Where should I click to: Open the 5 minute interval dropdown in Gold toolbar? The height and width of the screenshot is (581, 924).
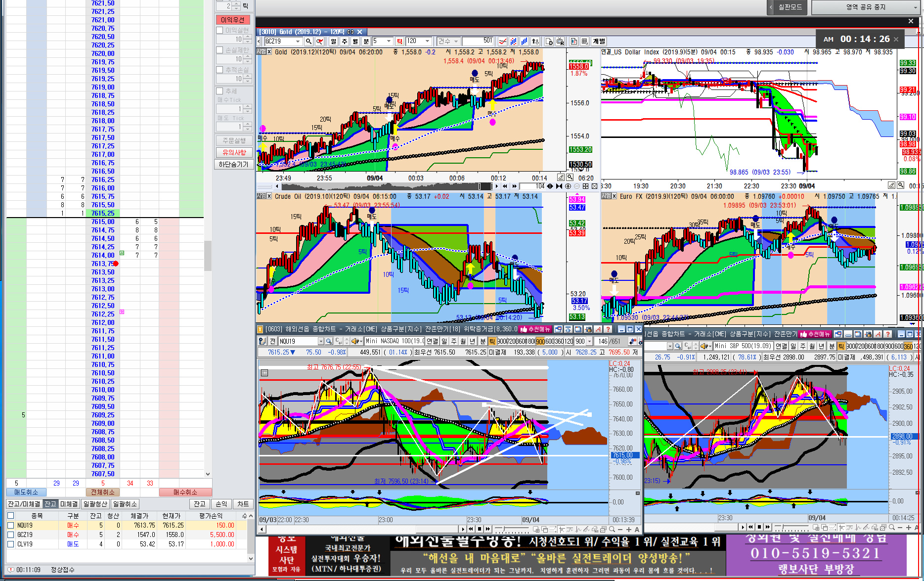[389, 41]
